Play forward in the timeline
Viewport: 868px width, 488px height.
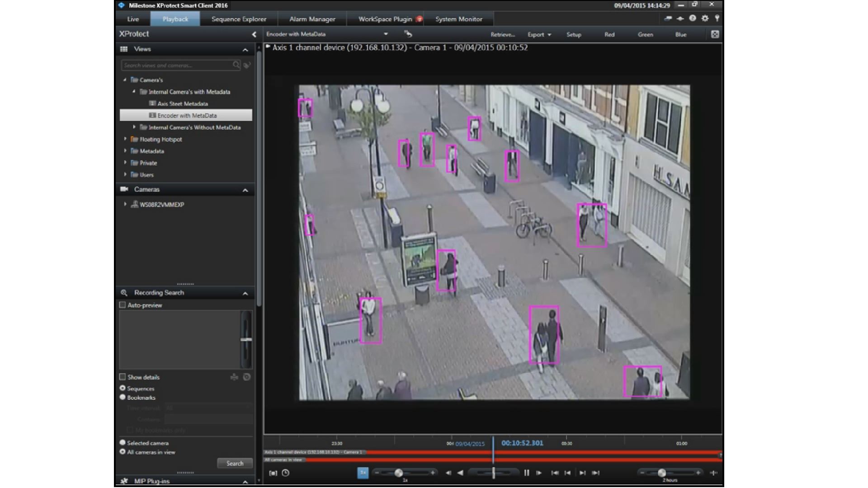539,473
